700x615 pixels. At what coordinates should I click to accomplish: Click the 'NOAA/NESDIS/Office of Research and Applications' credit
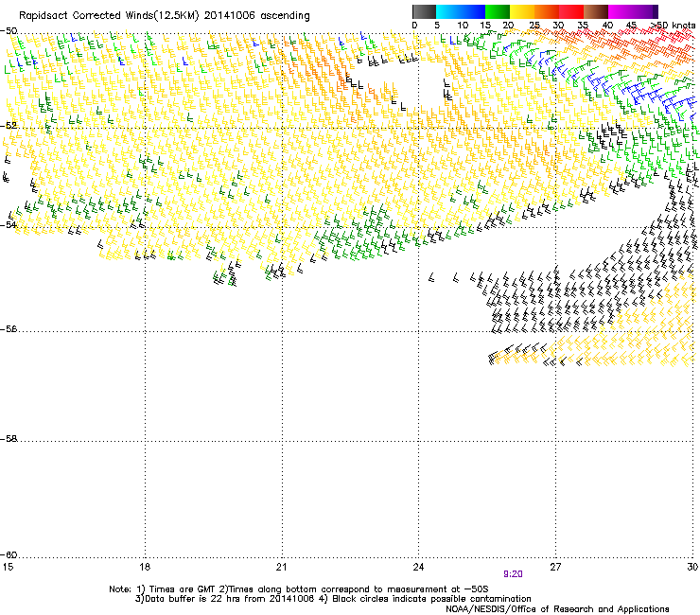pyautogui.click(x=557, y=609)
